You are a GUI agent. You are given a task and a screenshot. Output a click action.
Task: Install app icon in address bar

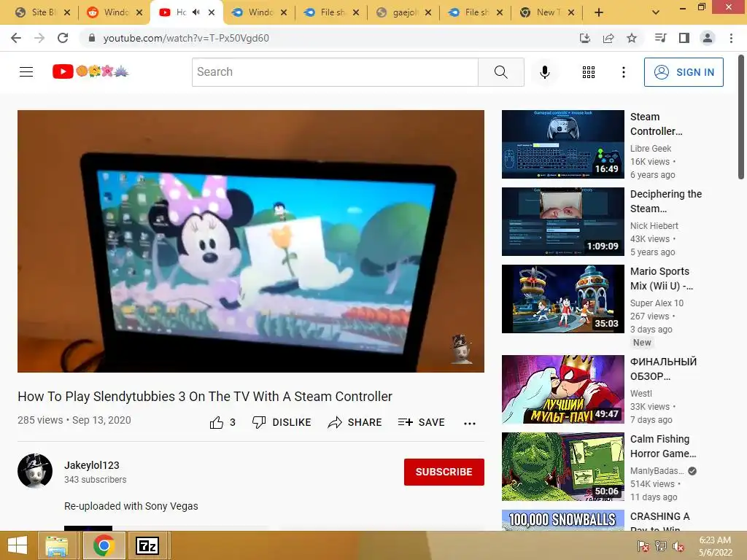pyautogui.click(x=585, y=38)
